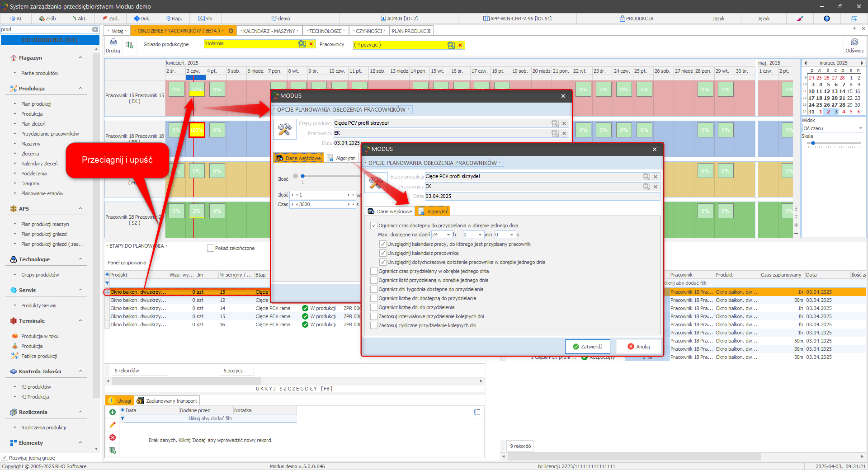Open the PLAN PRODUKCJI tab

point(411,31)
